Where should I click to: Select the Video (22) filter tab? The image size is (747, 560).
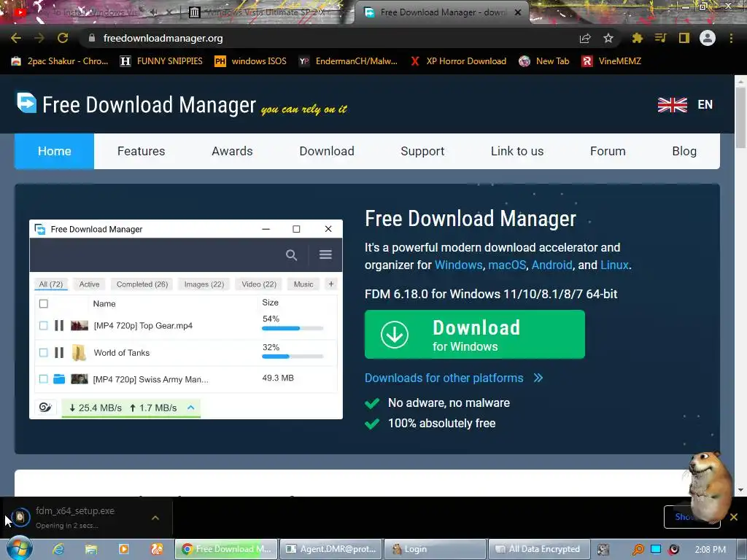[259, 284]
